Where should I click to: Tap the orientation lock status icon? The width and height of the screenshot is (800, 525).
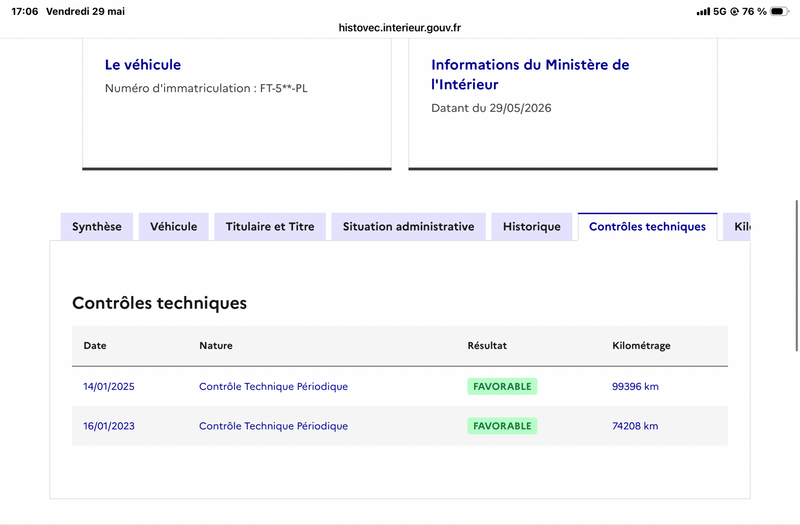pos(734,11)
